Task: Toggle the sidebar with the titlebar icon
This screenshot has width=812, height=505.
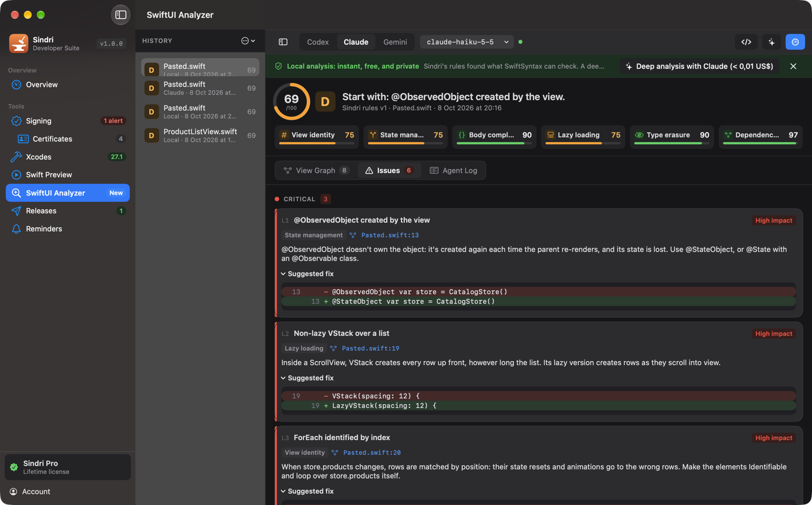Action: [x=121, y=15]
